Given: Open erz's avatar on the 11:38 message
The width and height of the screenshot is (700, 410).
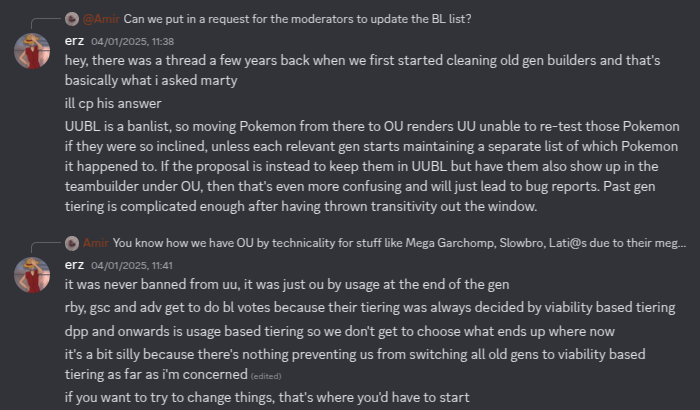Looking at the screenshot, I should [32, 51].
